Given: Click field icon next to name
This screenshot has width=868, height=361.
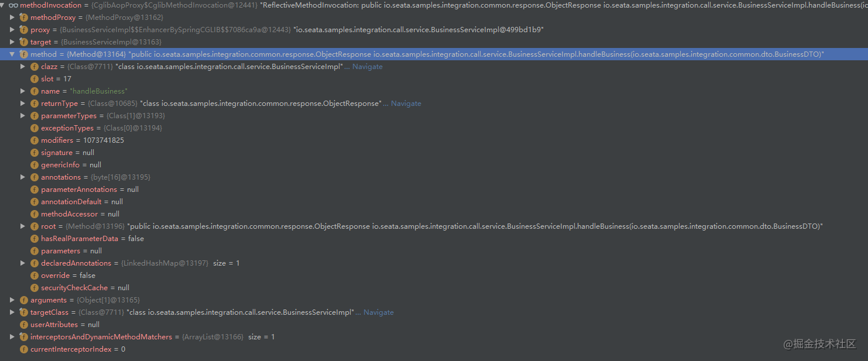Looking at the screenshot, I should pyautogui.click(x=34, y=91).
